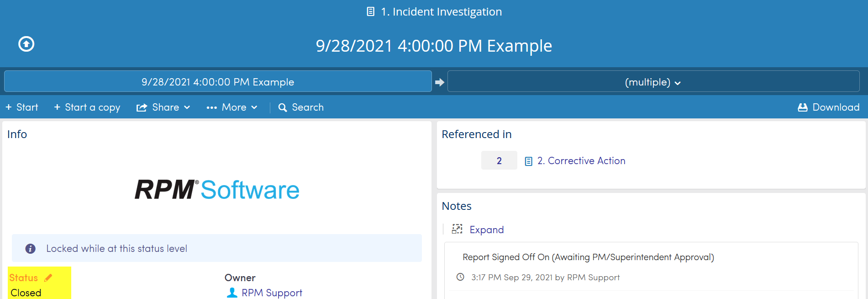Screen dimensions: 868x299
Task: Download the form
Action: (x=829, y=107)
